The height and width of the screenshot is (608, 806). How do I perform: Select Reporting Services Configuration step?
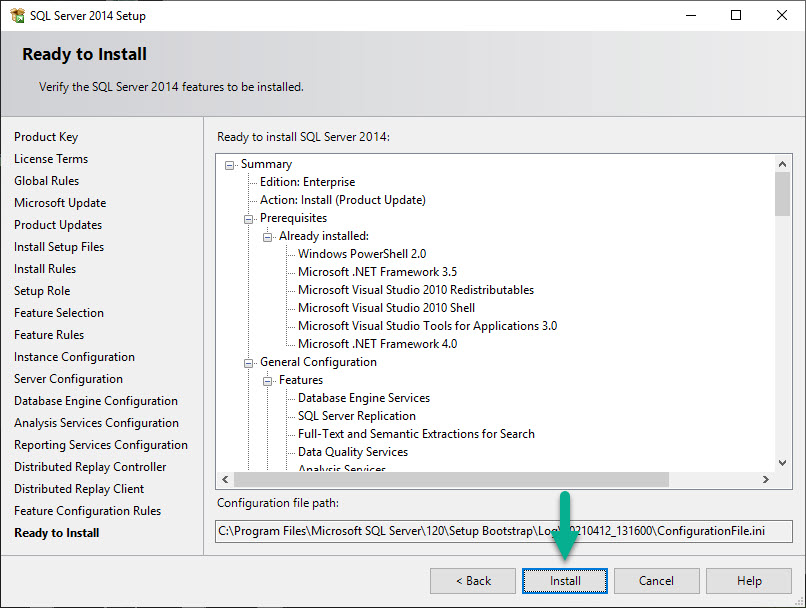coord(101,445)
